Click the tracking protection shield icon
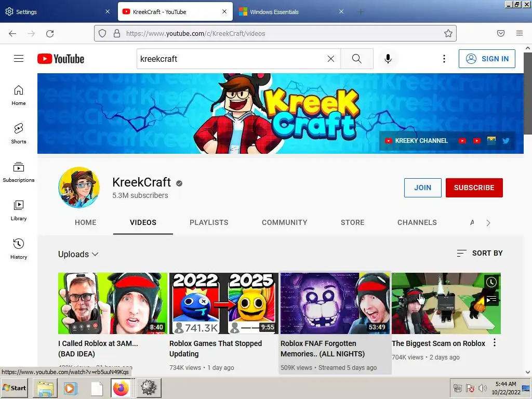This screenshot has height=399, width=532. [x=102, y=33]
